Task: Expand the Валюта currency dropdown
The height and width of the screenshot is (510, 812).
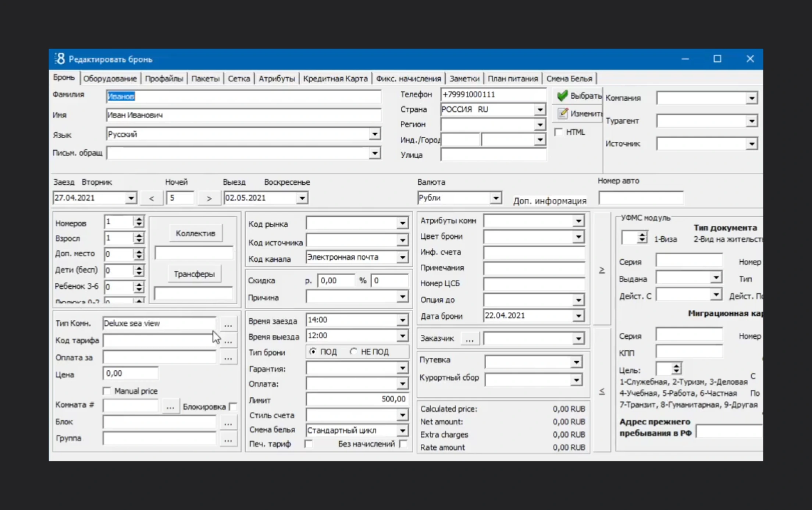Action: 496,198
